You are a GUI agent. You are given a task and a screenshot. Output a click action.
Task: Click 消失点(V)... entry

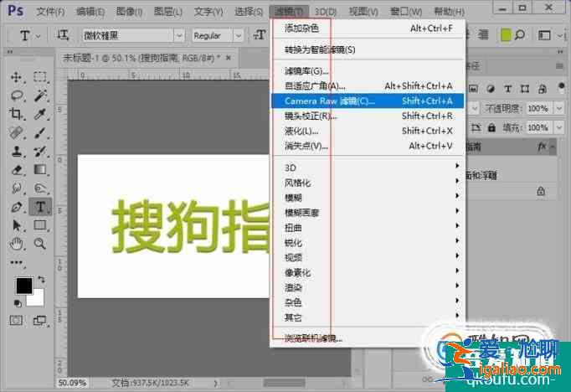click(368, 146)
